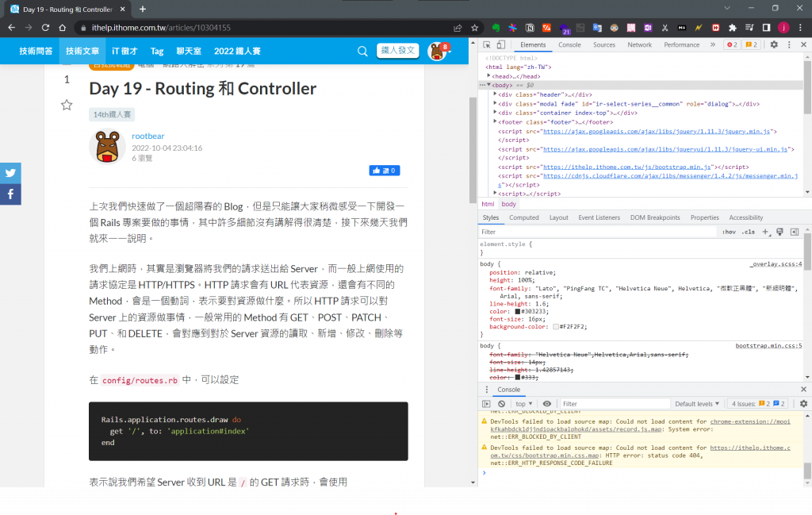Switch to the Sources panel tab
The width and height of the screenshot is (812, 515).
point(603,45)
